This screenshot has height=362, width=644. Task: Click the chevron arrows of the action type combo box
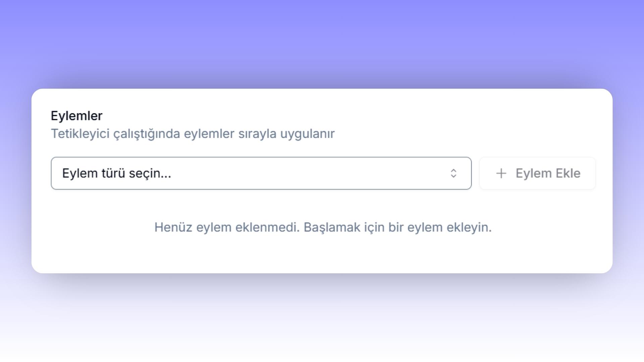453,173
